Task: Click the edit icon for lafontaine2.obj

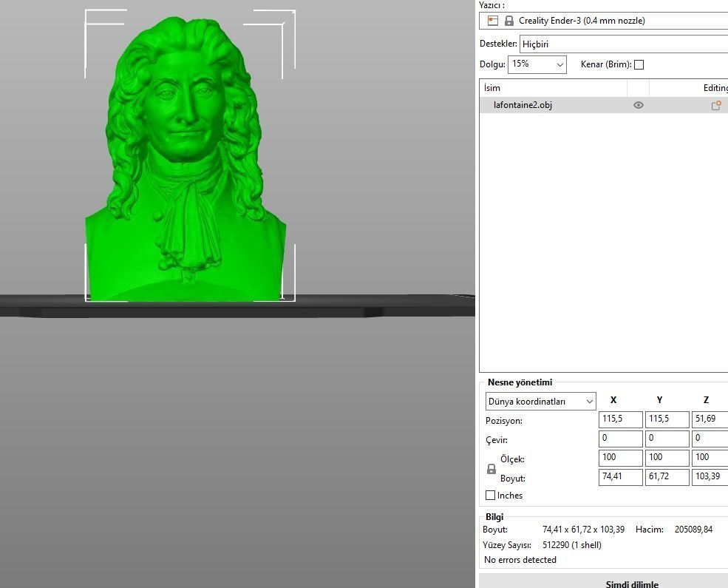Action: (x=716, y=106)
